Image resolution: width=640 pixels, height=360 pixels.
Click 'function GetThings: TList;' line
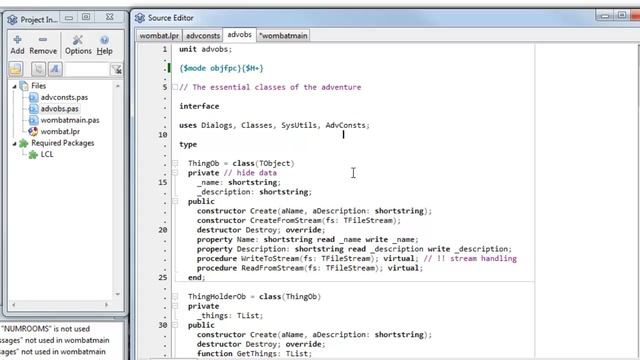coord(254,353)
